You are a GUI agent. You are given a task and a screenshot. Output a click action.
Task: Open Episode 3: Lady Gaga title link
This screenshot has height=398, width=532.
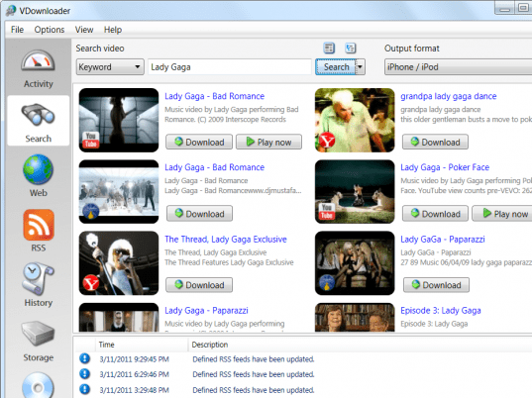click(441, 310)
